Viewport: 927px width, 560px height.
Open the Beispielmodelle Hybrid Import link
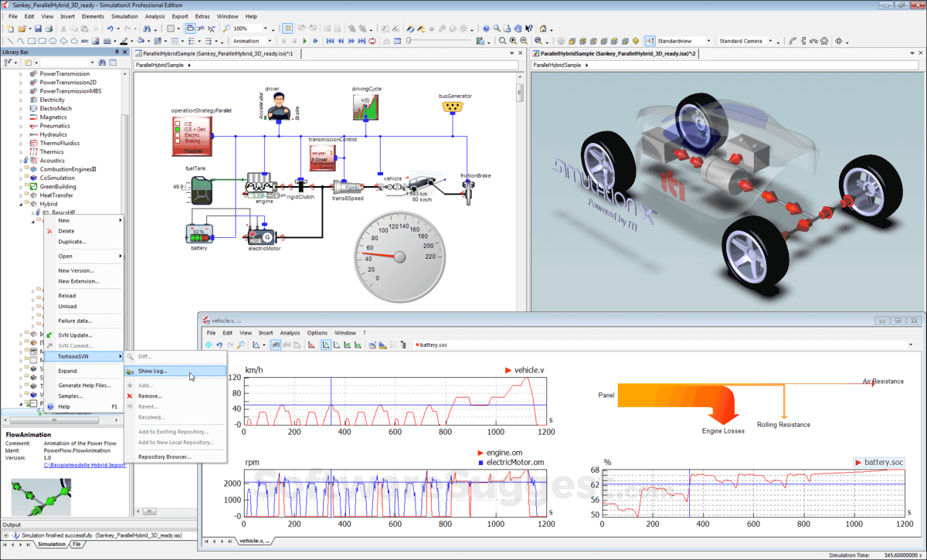coord(85,466)
